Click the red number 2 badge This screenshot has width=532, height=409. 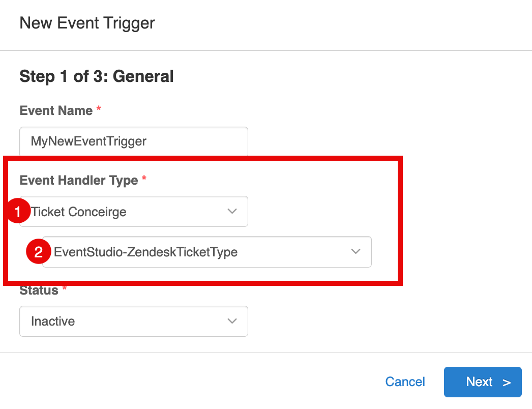(38, 251)
